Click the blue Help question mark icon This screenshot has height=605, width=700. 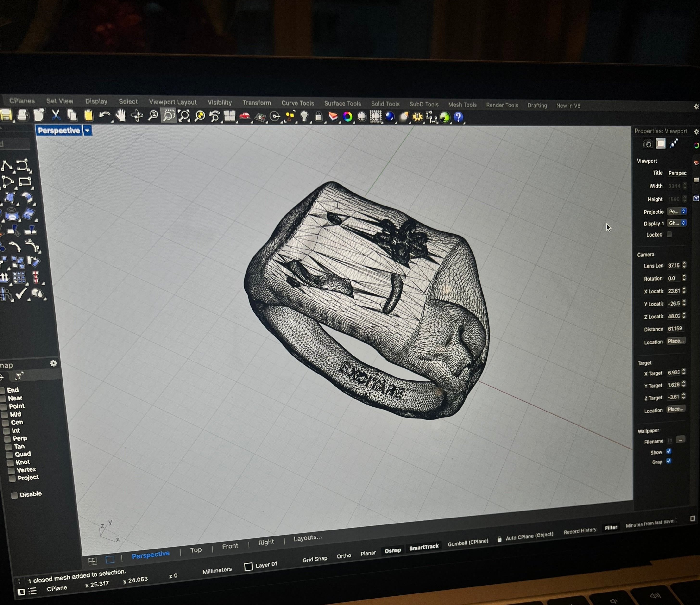point(458,118)
